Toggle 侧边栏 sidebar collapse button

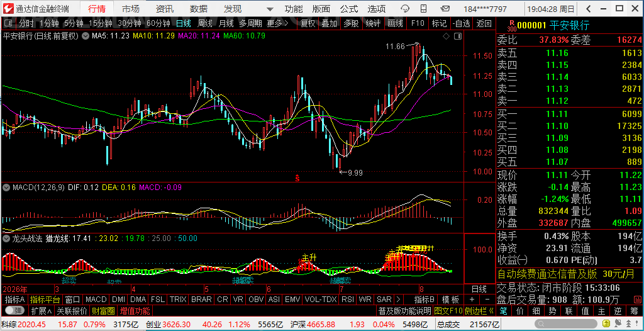(479, 310)
